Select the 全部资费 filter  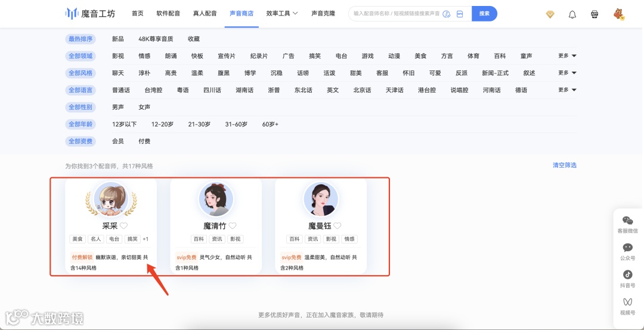click(x=80, y=141)
